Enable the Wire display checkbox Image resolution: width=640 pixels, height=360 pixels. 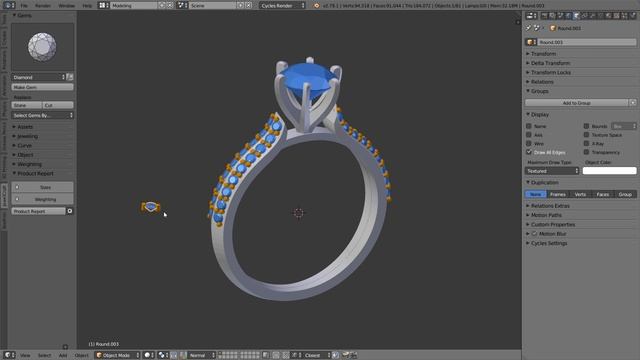point(529,143)
